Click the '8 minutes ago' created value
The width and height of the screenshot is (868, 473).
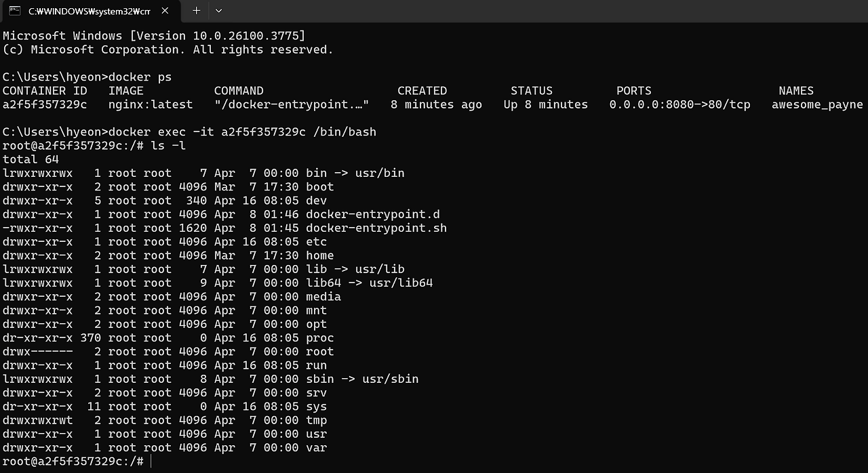[x=437, y=104]
